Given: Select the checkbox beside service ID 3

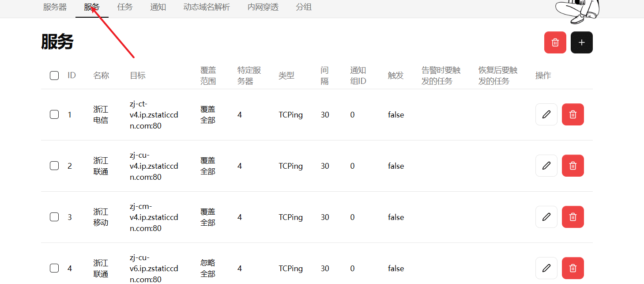Looking at the screenshot, I should 54,216.
